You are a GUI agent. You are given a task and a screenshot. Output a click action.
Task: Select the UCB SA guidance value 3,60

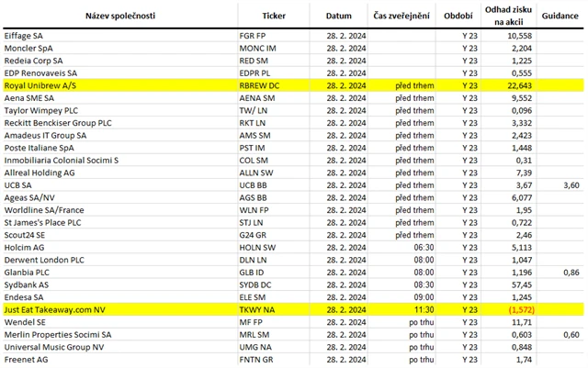coord(570,184)
